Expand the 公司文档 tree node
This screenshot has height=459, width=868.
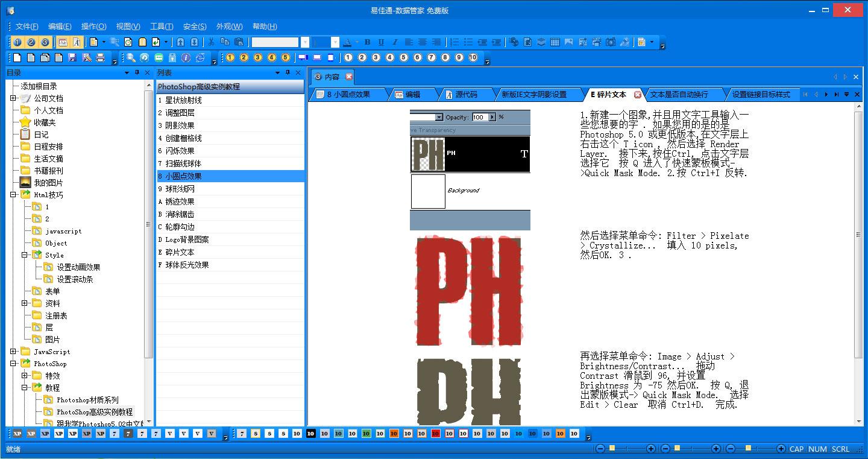pyautogui.click(x=13, y=98)
